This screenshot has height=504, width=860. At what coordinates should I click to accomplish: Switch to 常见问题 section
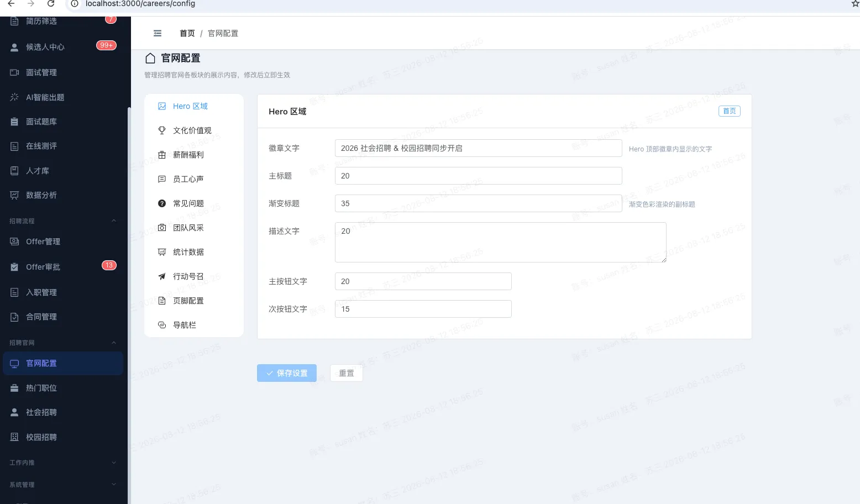click(x=194, y=203)
